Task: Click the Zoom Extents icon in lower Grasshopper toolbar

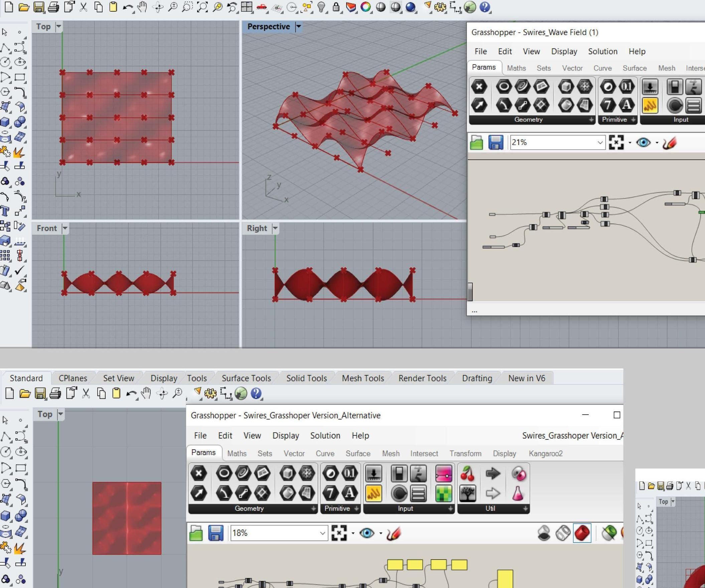Action: (x=339, y=533)
